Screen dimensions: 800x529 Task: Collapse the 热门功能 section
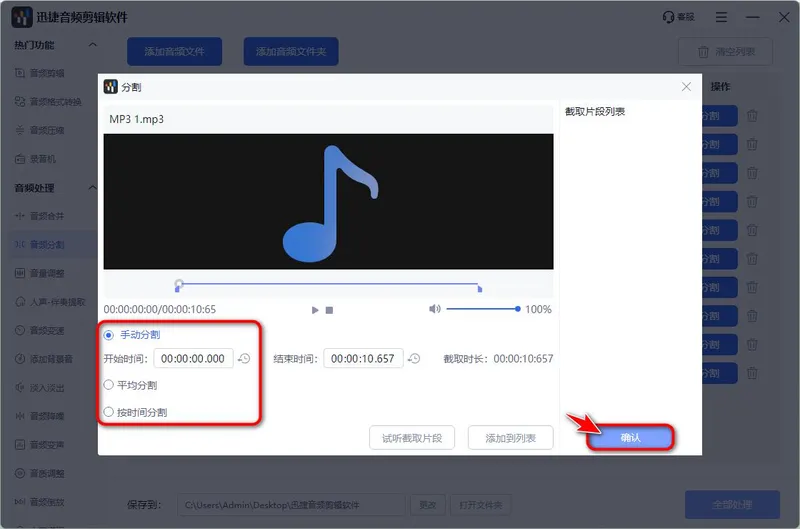(92, 45)
